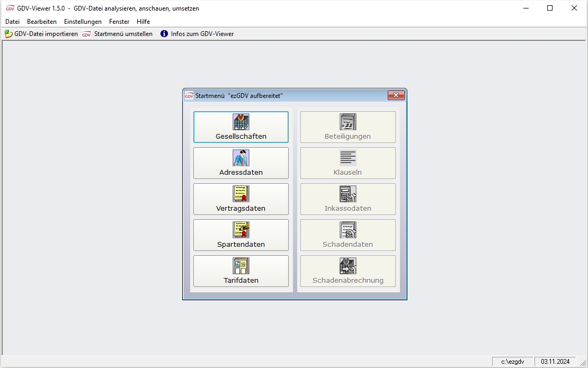588x368 pixels.
Task: Click the date 03.11.2024 in status bar
Action: coord(555,362)
